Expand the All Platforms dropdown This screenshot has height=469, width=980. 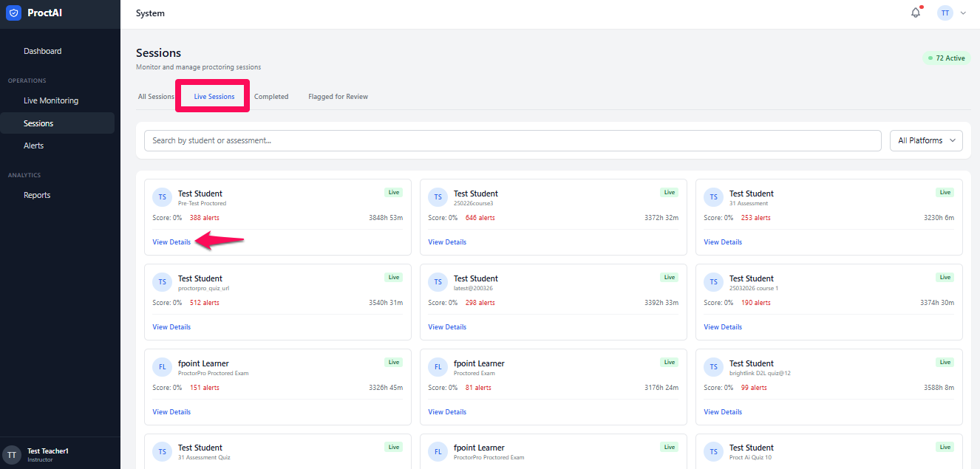[x=926, y=140]
